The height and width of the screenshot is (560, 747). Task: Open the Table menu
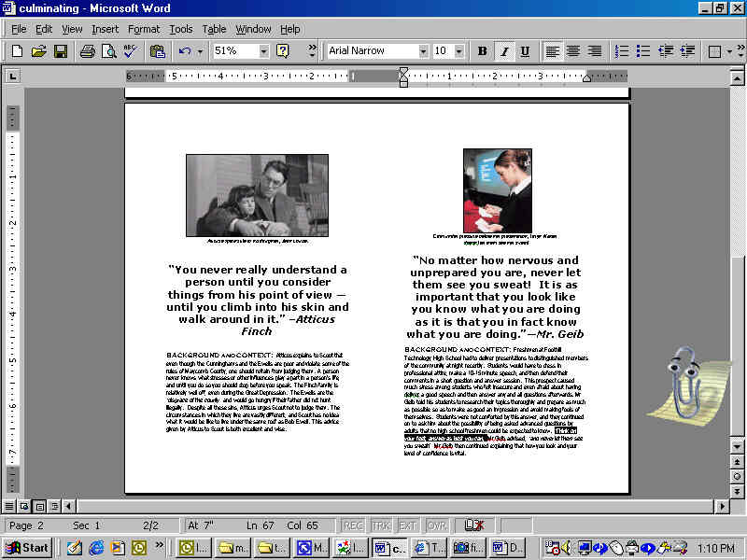click(x=214, y=29)
